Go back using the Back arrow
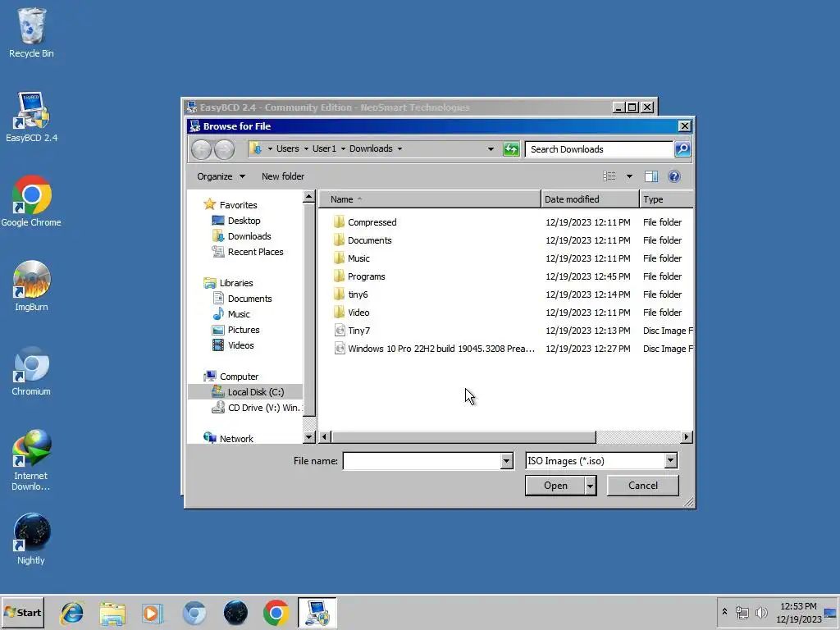This screenshot has height=630, width=840. coord(202,149)
